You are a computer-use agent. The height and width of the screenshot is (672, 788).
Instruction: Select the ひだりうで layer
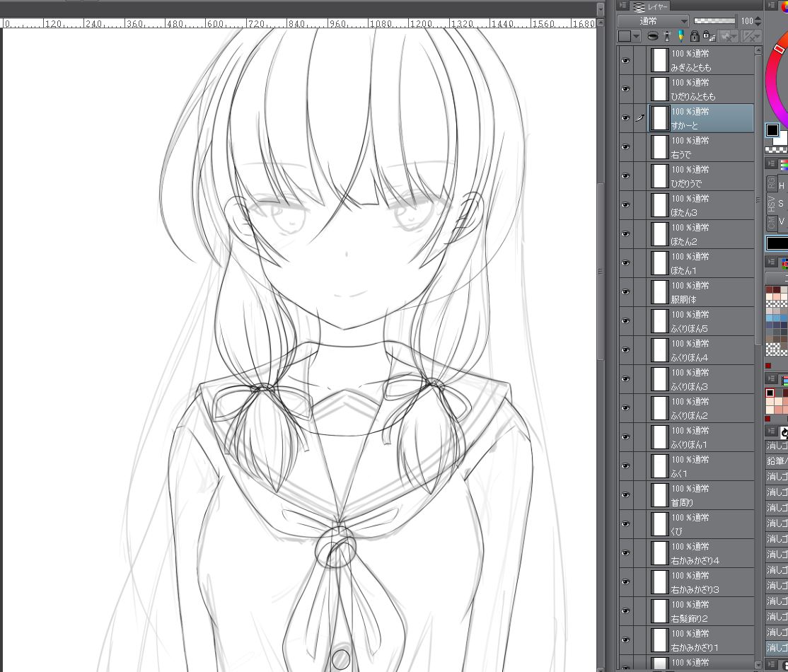tap(701, 176)
